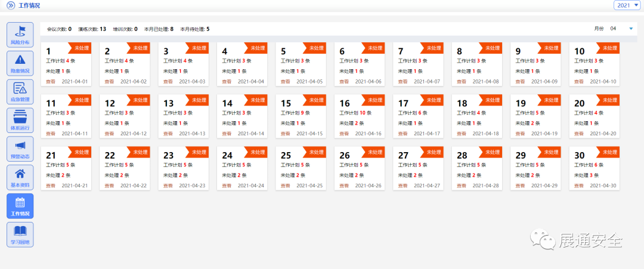This screenshot has width=644, height=269.
Task: Click date text 2021-04-09
Action: [x=544, y=81]
